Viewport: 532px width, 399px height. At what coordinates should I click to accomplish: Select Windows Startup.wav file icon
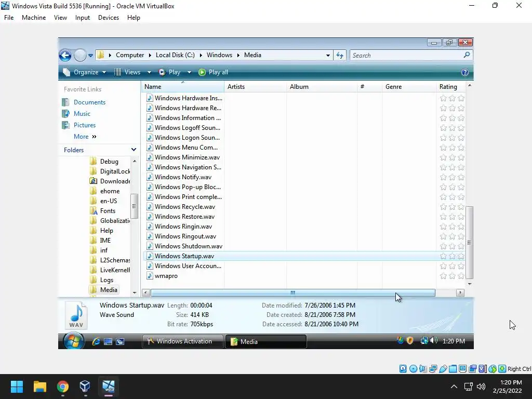click(x=150, y=256)
